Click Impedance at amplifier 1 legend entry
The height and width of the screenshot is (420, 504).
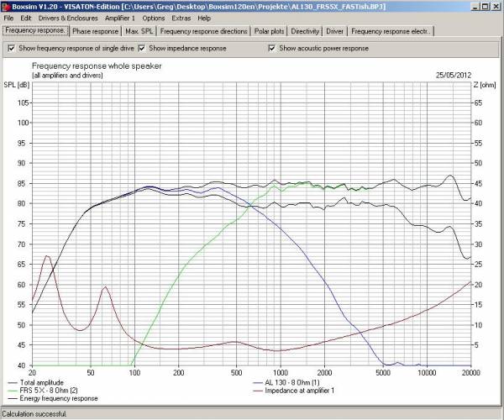[294, 391]
